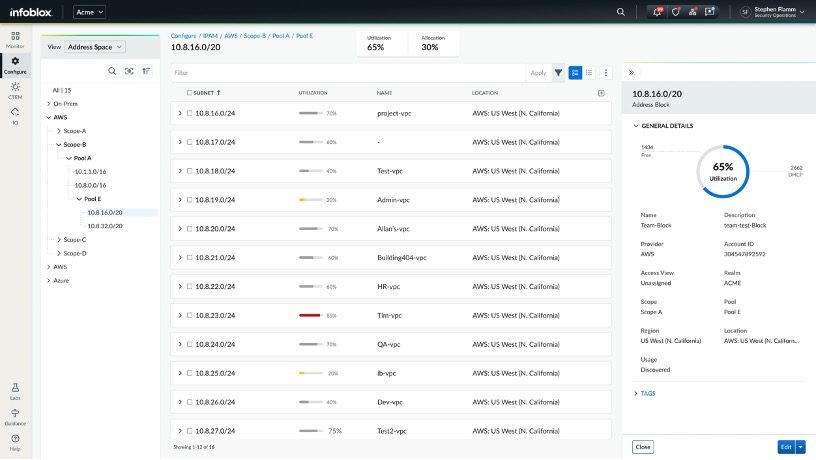816x460 pixels.
Task: Go to Configure breadcrumb link
Action: pos(183,36)
